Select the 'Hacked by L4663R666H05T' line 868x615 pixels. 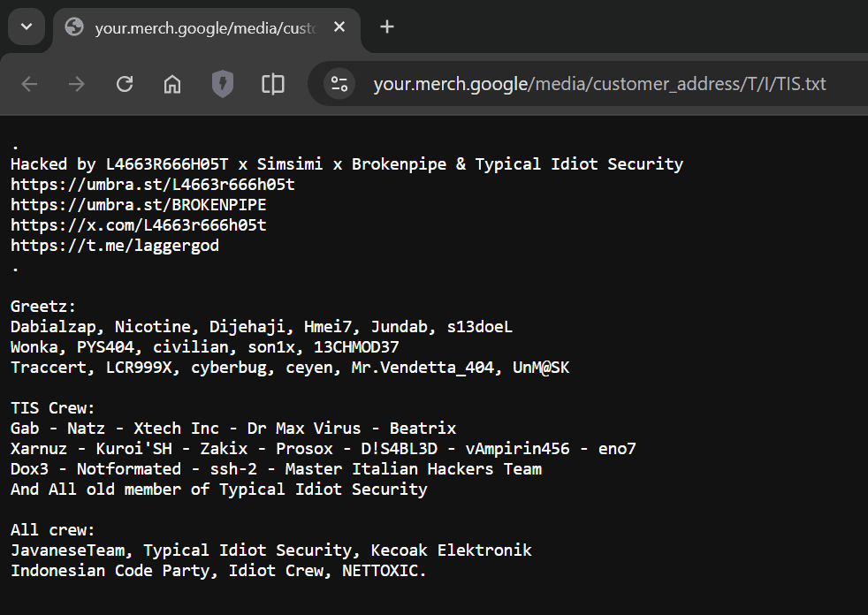(x=346, y=164)
